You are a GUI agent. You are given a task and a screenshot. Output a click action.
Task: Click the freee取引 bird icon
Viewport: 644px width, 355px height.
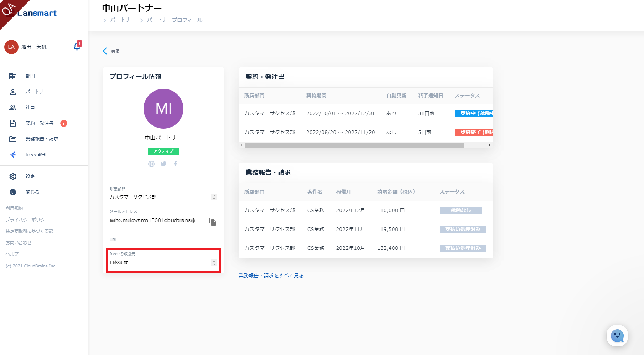(13, 155)
